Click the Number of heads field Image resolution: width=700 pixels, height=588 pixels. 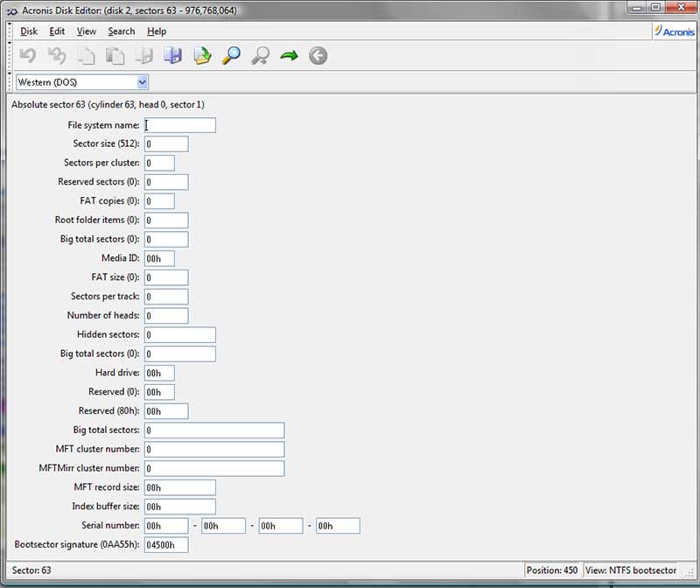click(166, 316)
